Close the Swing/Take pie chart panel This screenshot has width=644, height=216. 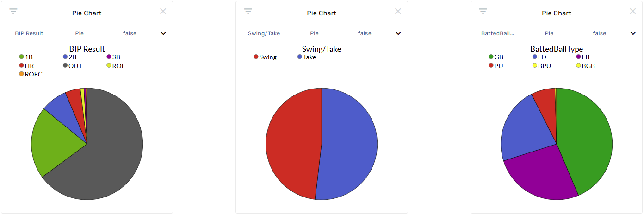pos(398,11)
